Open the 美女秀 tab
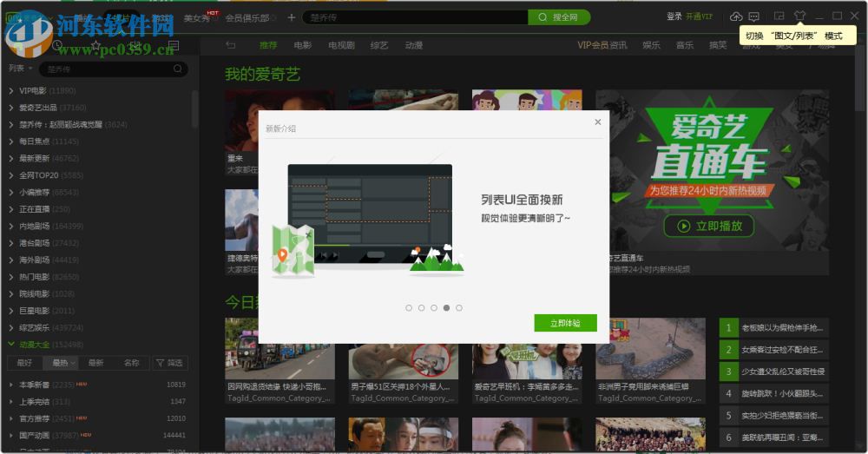Screen dimensions: 868x454 197,17
